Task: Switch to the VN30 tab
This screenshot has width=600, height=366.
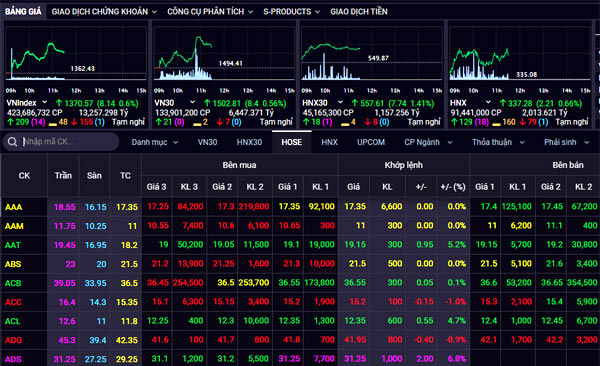Action: pos(207,142)
